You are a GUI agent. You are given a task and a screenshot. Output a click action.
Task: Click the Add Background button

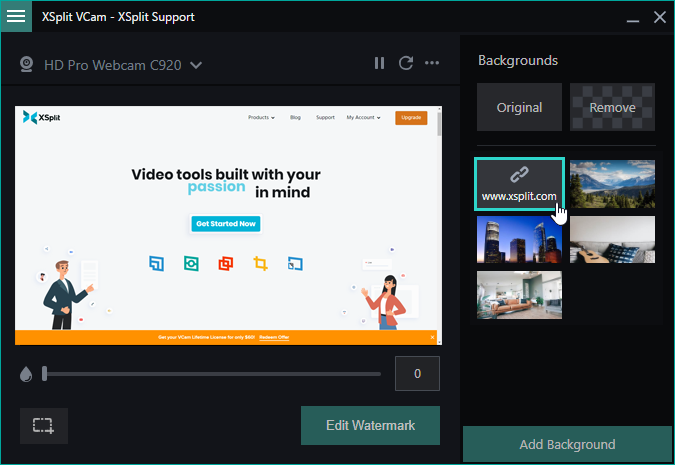[567, 444]
